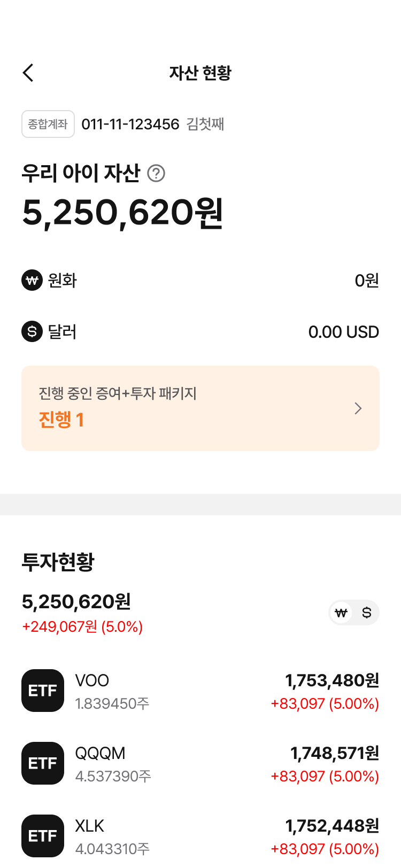Image resolution: width=401 pixels, height=868 pixels.
Task: Click the total asset amount 5,250,620원
Action: (122, 213)
